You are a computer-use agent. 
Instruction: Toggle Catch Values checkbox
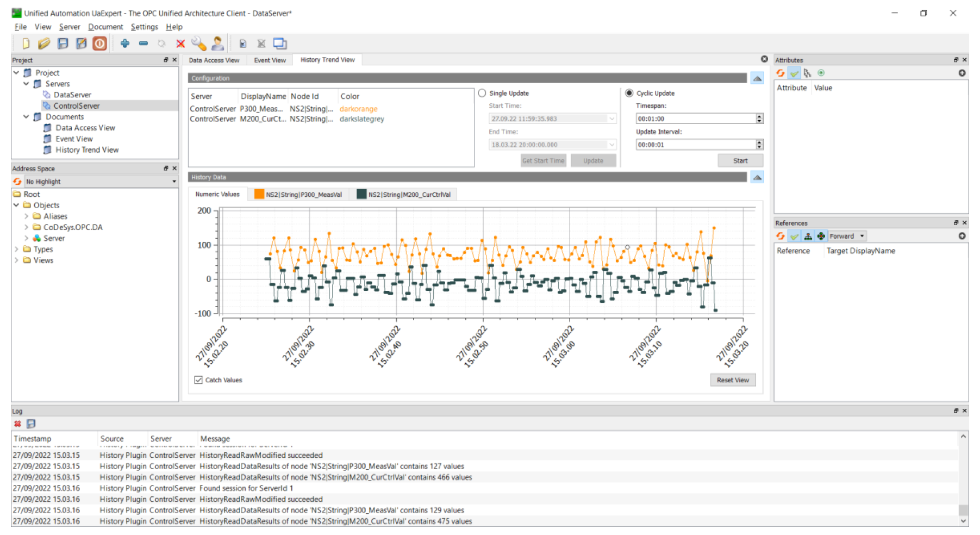coord(198,380)
